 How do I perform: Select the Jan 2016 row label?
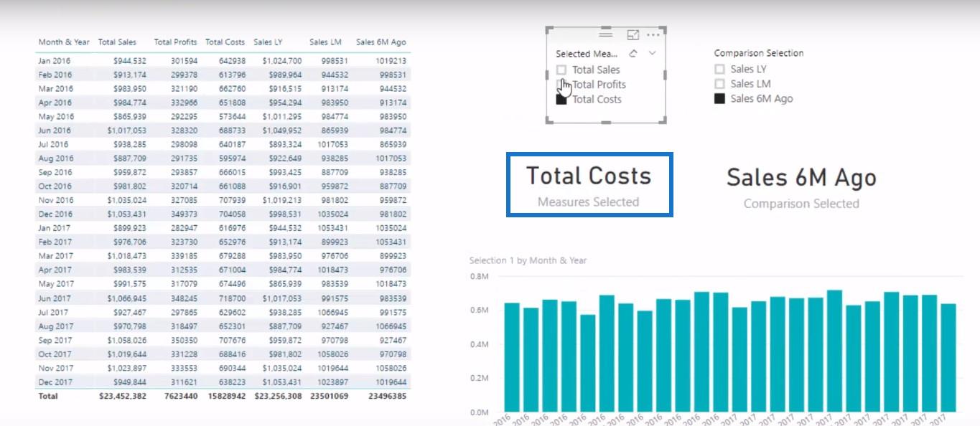[55, 61]
